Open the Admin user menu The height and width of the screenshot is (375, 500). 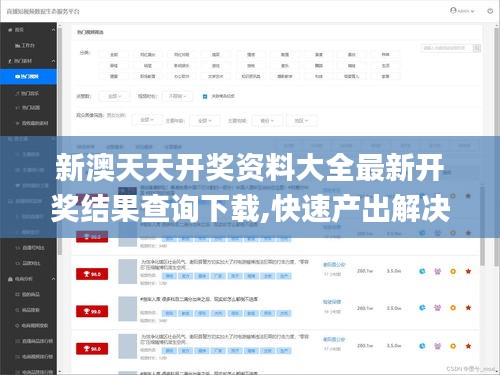pyautogui.click(x=462, y=11)
